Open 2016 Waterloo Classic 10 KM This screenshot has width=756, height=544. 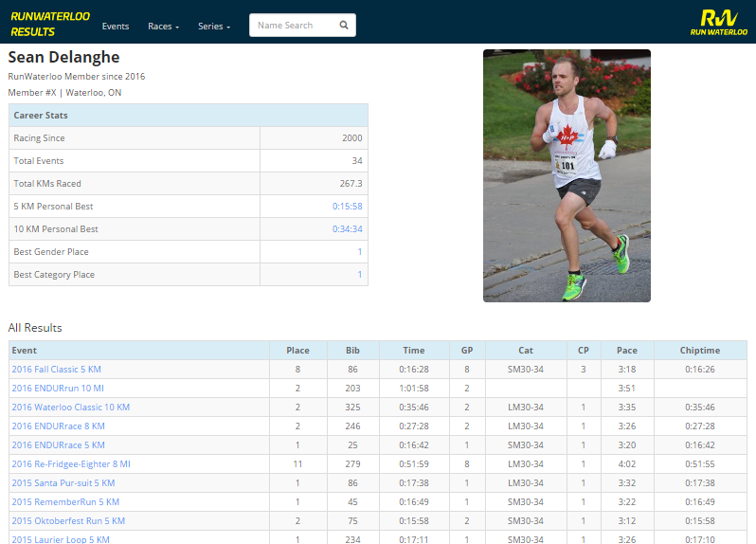click(71, 407)
